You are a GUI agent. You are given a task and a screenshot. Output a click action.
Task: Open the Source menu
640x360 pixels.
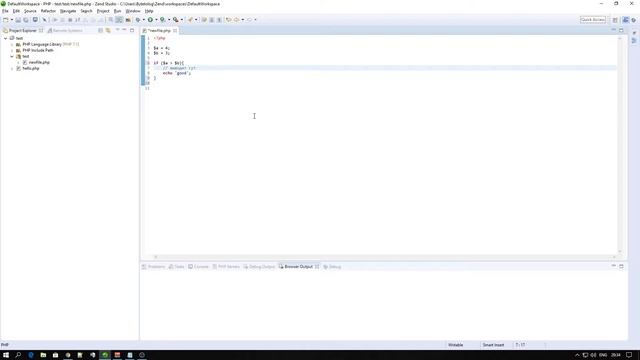[x=30, y=11]
